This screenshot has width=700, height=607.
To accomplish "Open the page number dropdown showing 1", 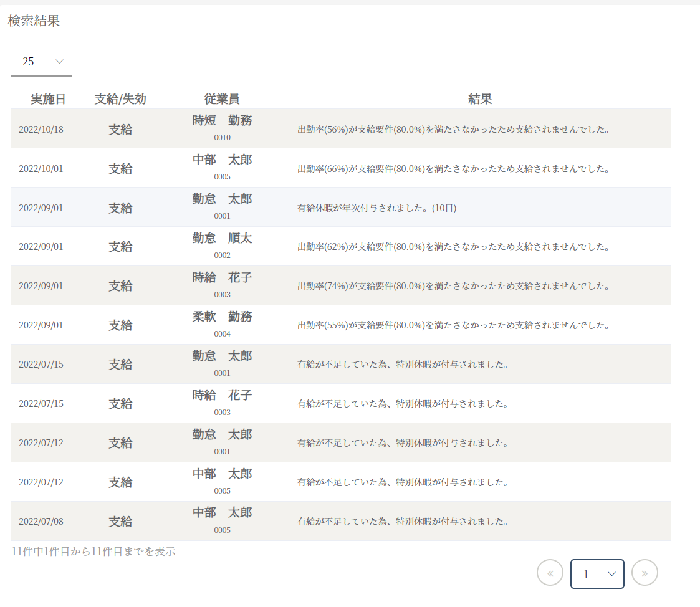I will tap(597, 574).
